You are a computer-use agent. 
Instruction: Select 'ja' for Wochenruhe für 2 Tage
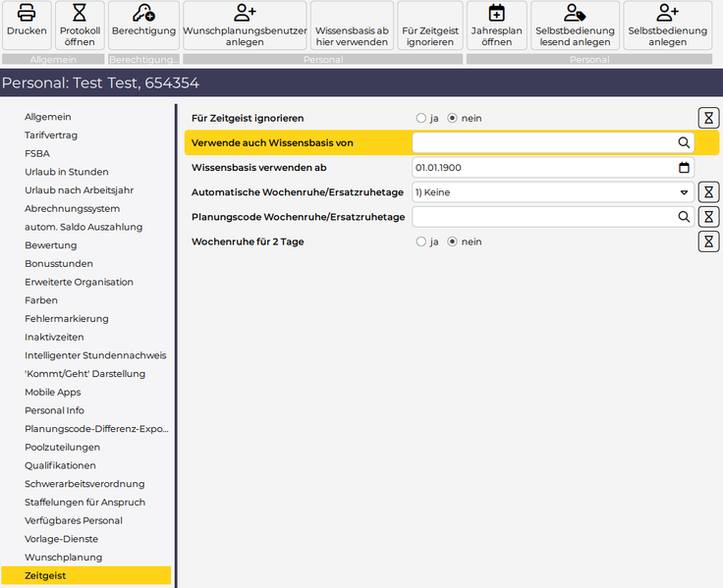(x=421, y=241)
